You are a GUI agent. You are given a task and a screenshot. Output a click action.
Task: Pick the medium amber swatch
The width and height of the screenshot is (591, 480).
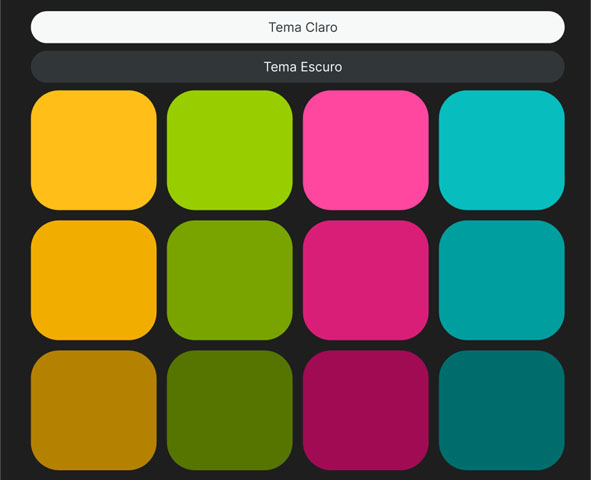[93, 280]
